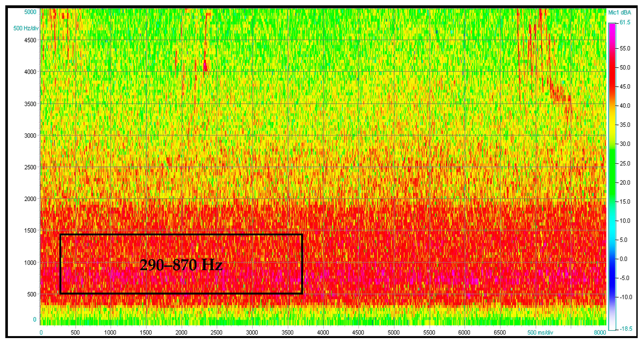This screenshot has height=342, width=644.
Task: Click the 0 label on frequency axis
Action: 34,319
